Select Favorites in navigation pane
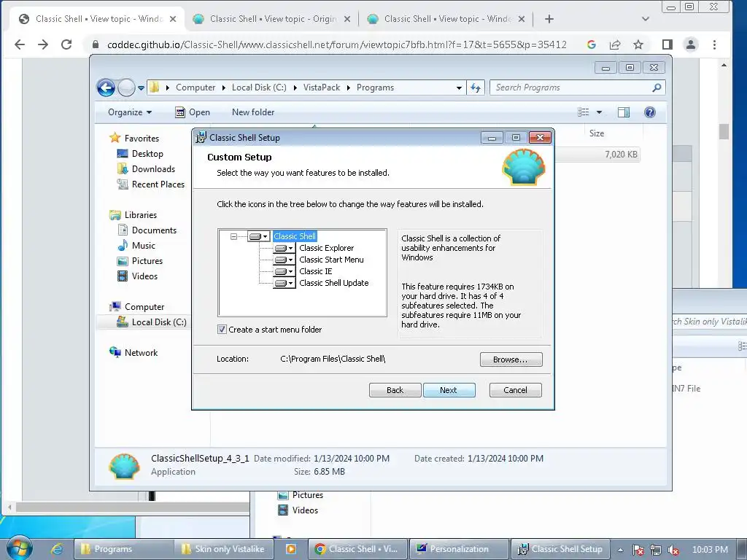Screen dimensions: 747x560 pyautogui.click(x=142, y=138)
